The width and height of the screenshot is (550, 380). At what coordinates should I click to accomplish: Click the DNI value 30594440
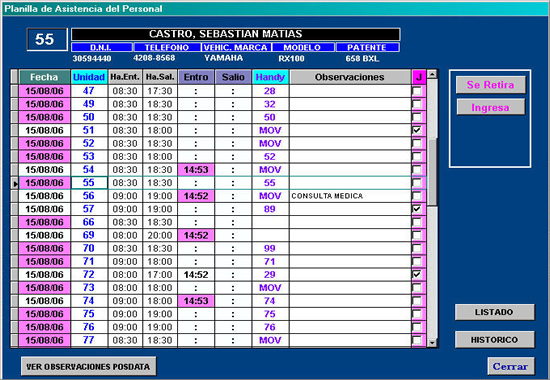(x=92, y=58)
